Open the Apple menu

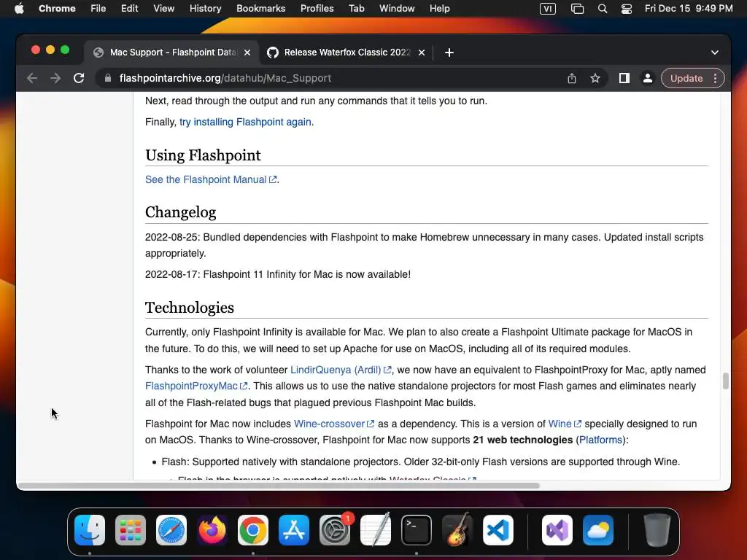click(x=19, y=9)
